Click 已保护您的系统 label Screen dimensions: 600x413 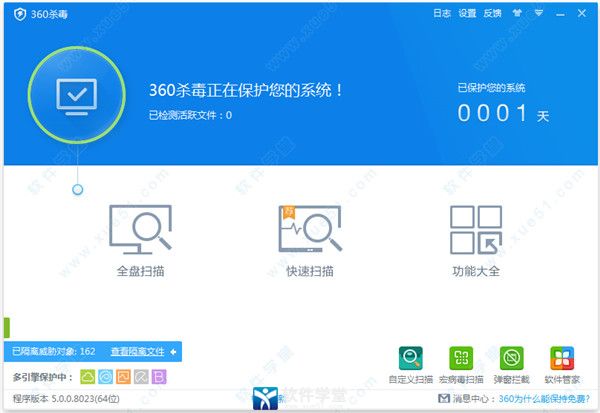coord(491,88)
